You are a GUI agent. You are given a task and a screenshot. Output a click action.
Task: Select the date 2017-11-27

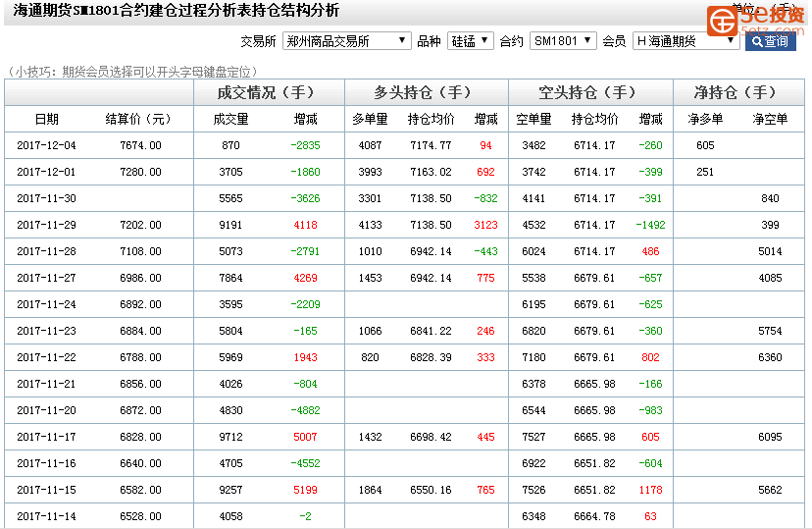[x=47, y=278]
